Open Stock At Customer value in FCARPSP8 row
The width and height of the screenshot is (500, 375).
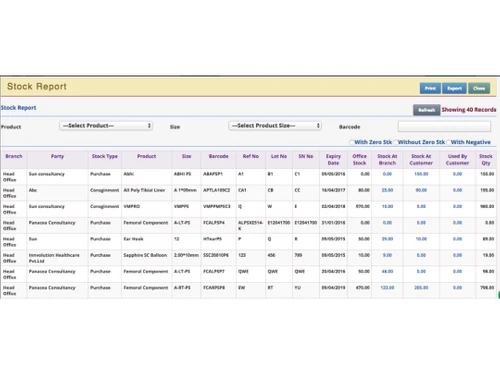421,288
